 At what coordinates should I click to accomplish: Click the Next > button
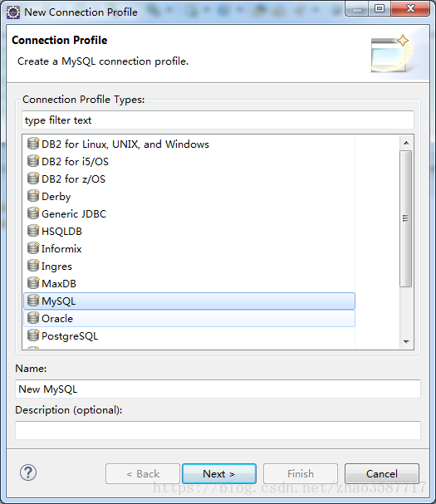(x=219, y=473)
